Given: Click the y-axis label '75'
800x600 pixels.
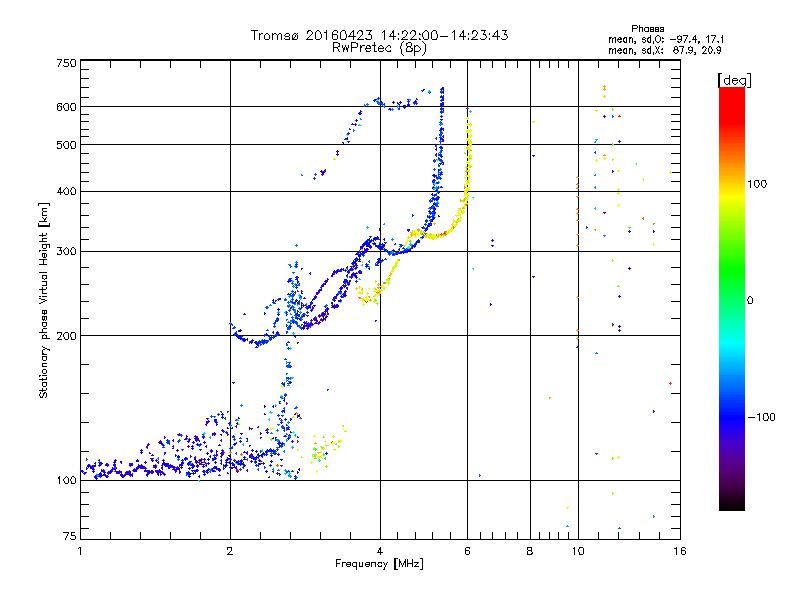Looking at the screenshot, I should (x=70, y=536).
